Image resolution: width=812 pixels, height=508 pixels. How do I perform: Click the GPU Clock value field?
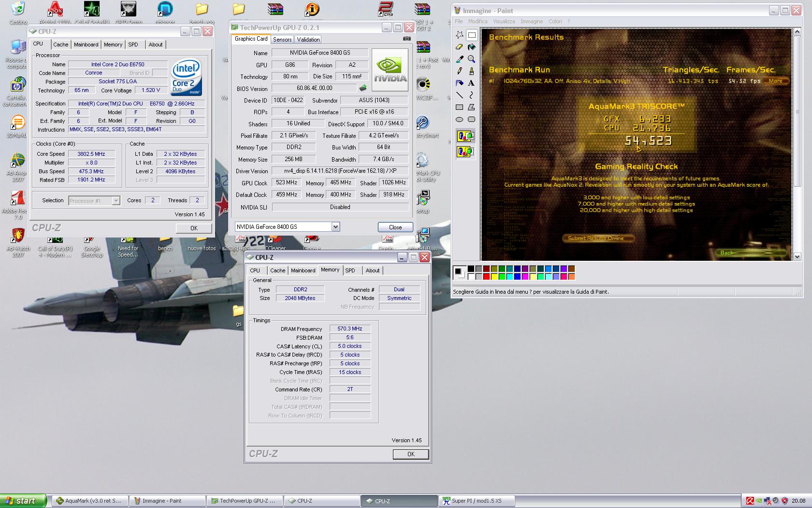(x=287, y=183)
